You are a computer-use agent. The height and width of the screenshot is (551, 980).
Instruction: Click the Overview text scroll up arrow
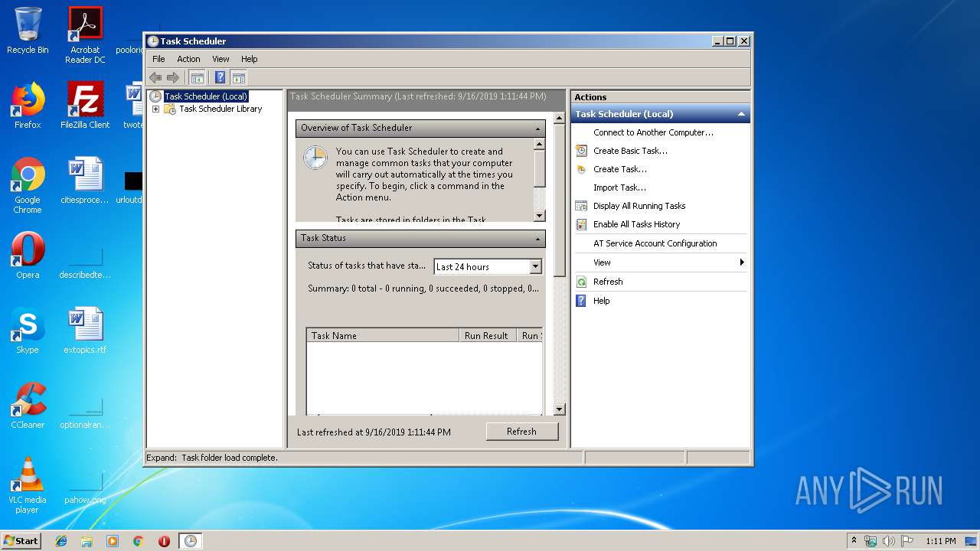539,144
